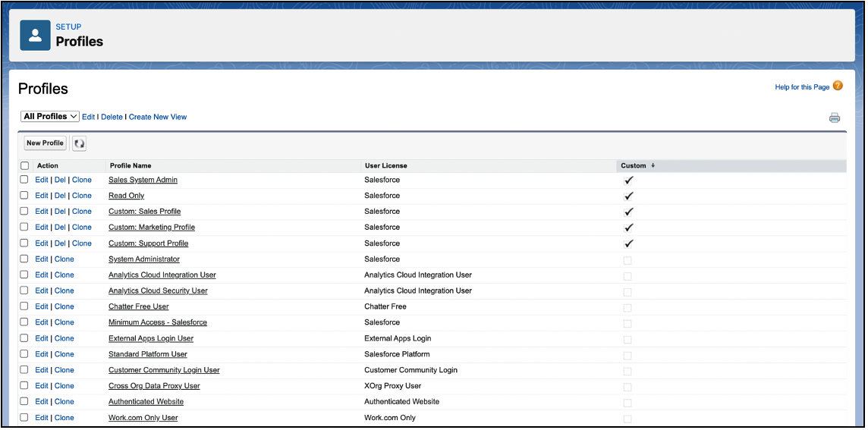Click Delete link next to view dropdown
The height and width of the screenshot is (430, 868).
pos(112,118)
